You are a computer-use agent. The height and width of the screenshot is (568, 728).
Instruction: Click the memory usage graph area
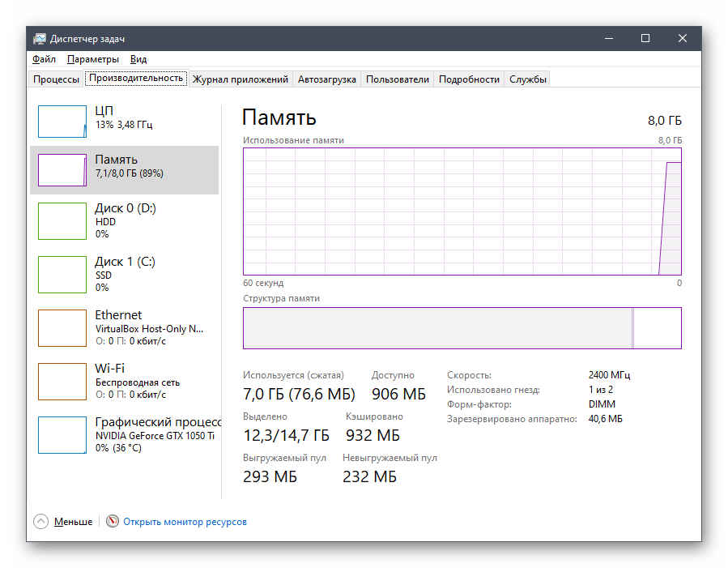click(462, 211)
